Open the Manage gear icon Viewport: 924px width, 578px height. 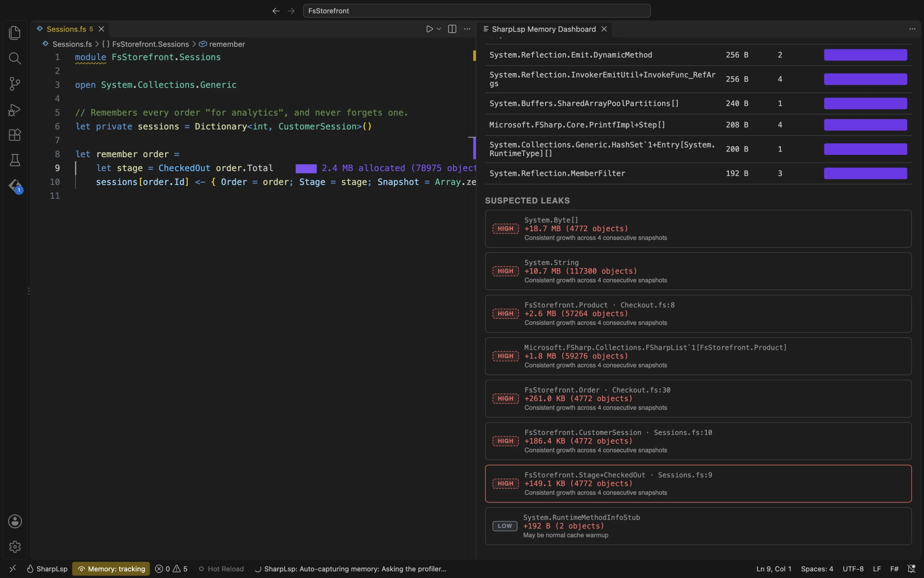click(x=15, y=547)
